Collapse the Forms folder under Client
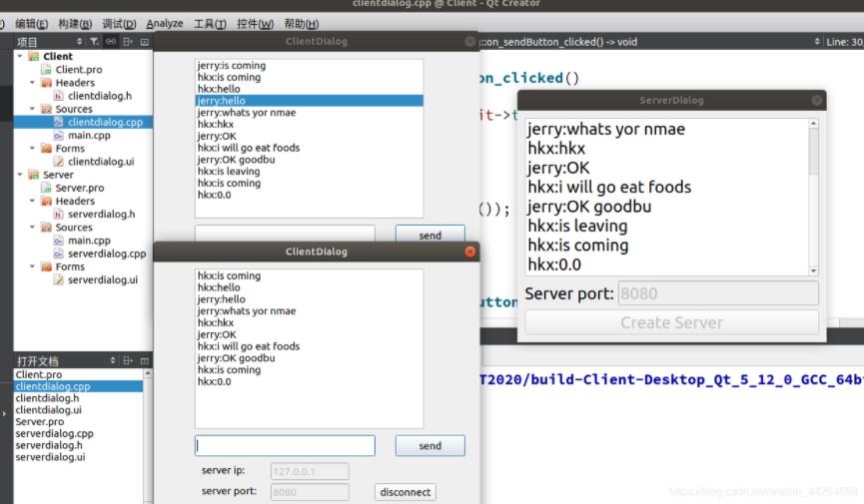This screenshot has width=864, height=504. click(x=32, y=148)
